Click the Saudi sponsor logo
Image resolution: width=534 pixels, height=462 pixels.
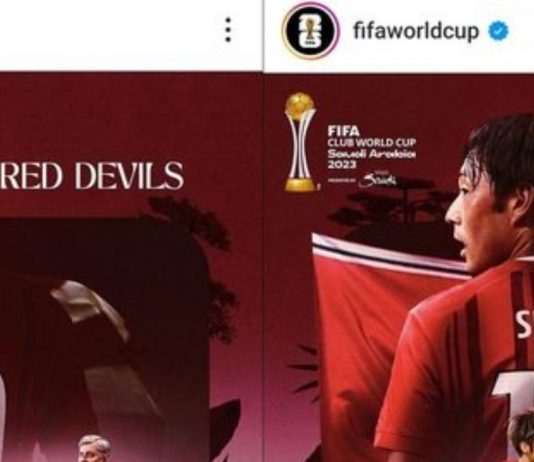(x=378, y=180)
